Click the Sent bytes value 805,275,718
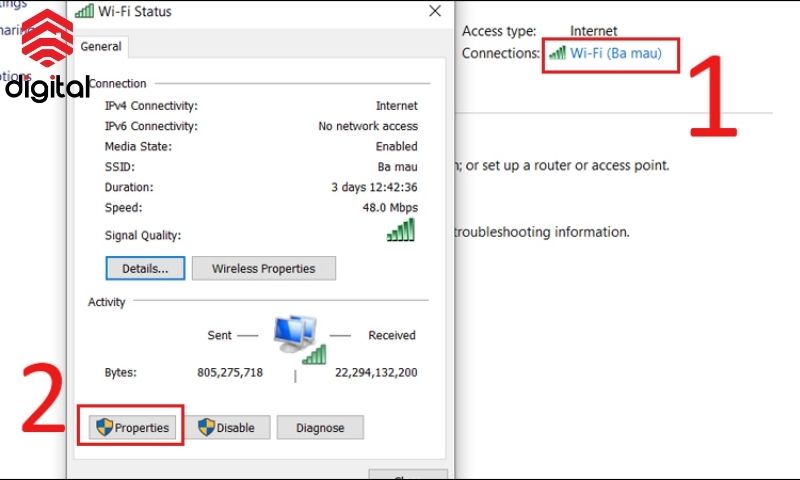This screenshot has height=480, width=800. (x=229, y=373)
